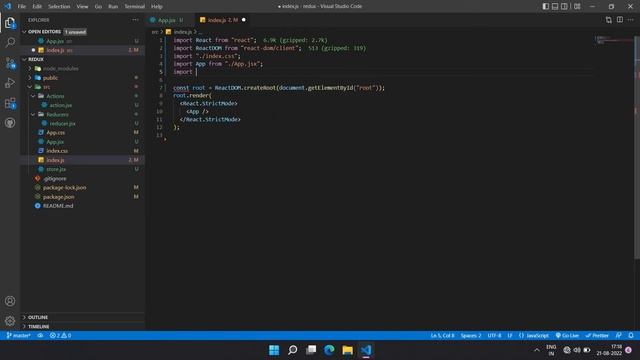This screenshot has width=640, height=360.
Task: Open the Edit menu
Action: click(x=37, y=6)
